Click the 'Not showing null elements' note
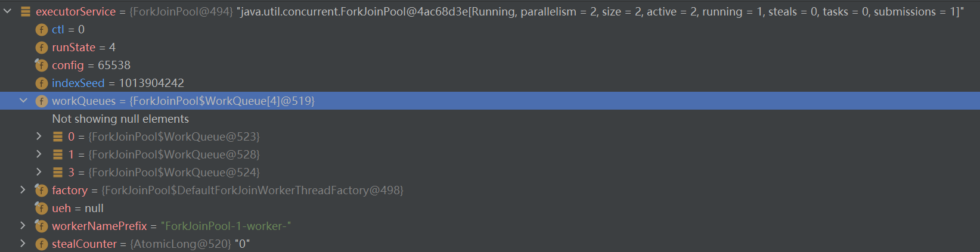Viewport: 980px width, 252px height. coord(120,119)
